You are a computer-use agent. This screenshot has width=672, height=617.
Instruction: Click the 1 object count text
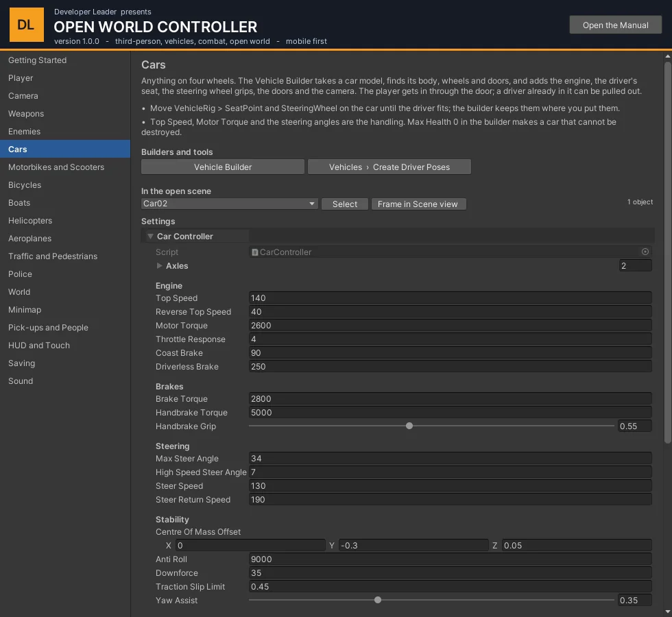(640, 202)
